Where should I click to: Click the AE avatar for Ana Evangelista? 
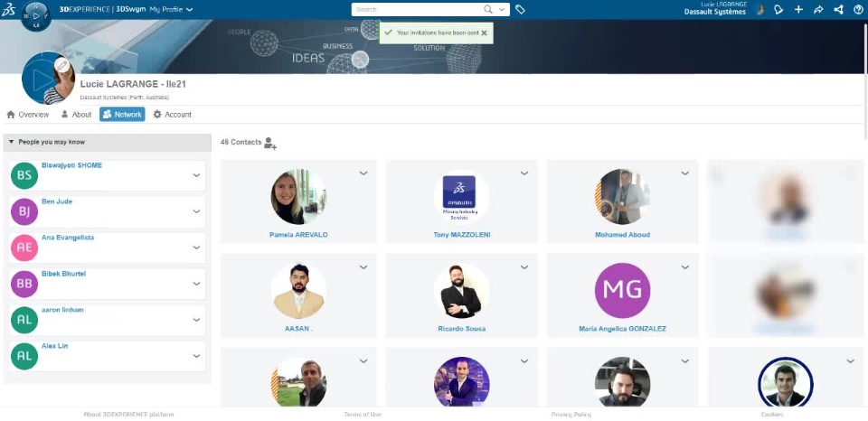(x=24, y=248)
